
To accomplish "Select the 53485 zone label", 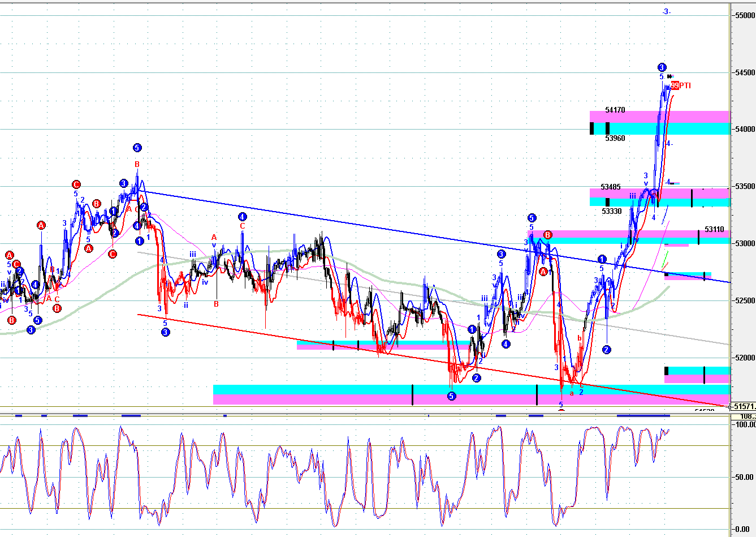I will tap(611, 187).
